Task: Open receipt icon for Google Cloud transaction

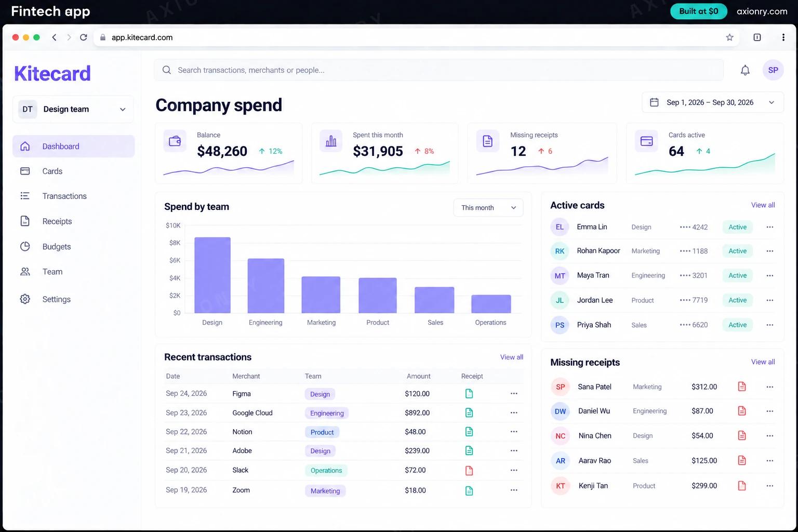Action: click(x=469, y=413)
